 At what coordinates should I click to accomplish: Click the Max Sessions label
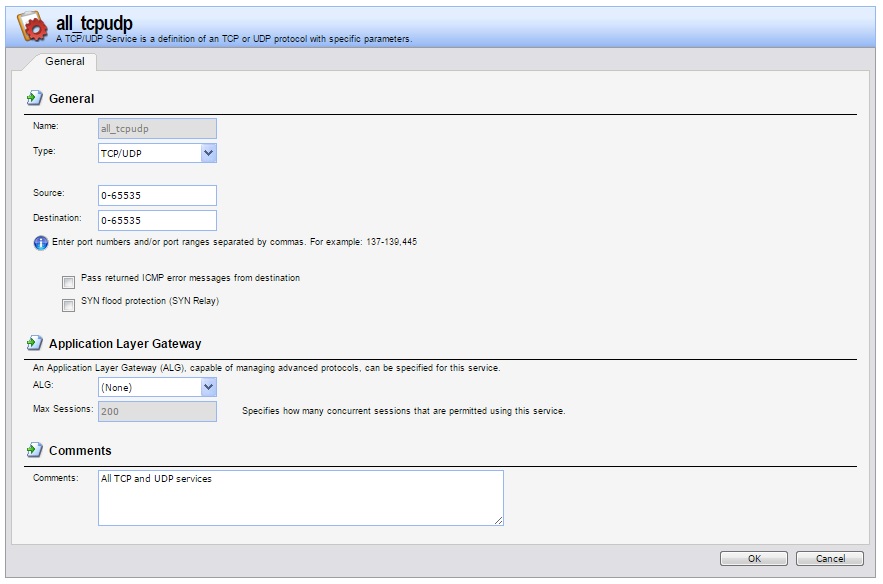pyautogui.click(x=63, y=408)
